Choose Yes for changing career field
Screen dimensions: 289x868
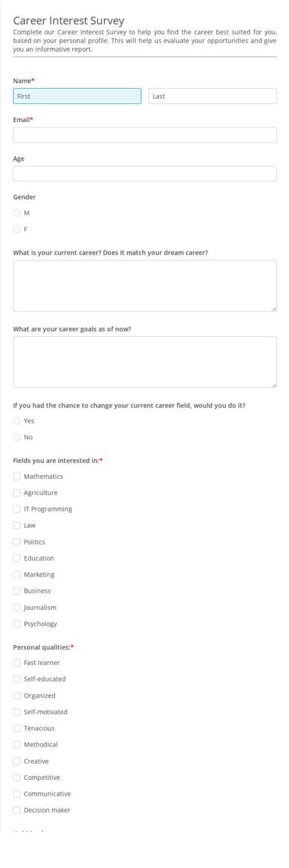pyautogui.click(x=17, y=421)
